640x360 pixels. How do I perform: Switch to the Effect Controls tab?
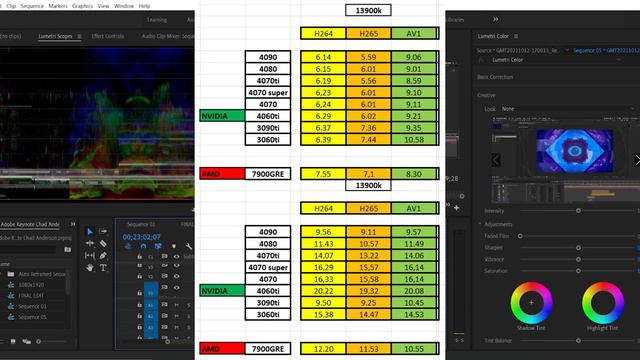click(107, 36)
